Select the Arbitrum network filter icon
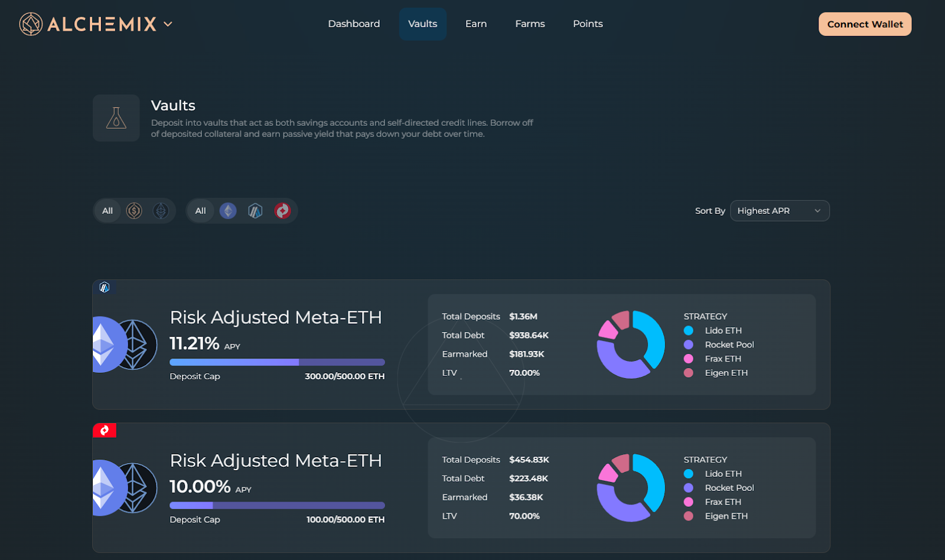The height and width of the screenshot is (560, 945). (255, 211)
